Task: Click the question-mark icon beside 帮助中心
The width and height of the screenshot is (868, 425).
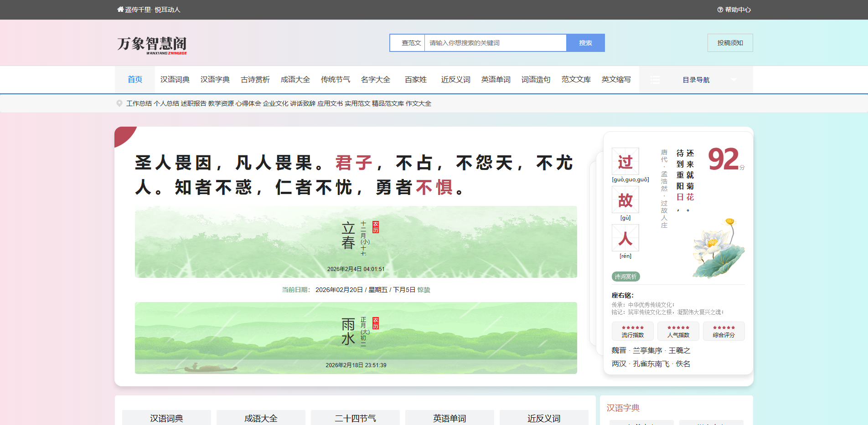Action: point(719,9)
